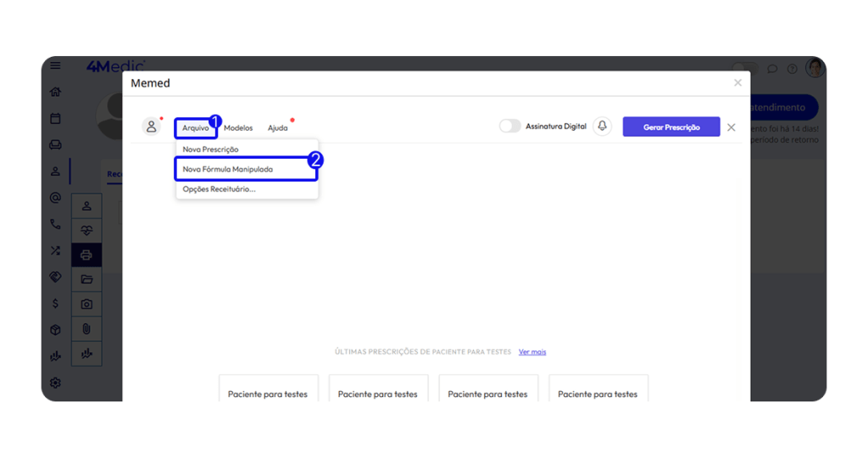Open the phone icon in left sidebar

click(55, 225)
